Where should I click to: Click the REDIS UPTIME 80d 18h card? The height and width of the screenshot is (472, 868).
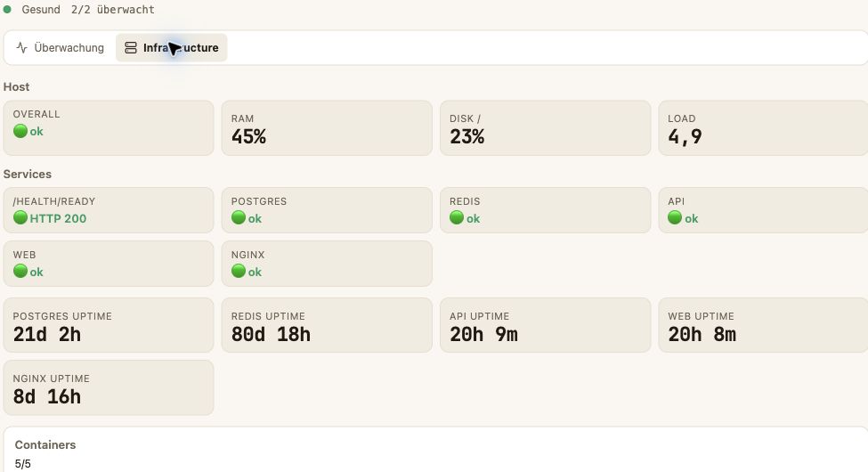pos(327,325)
